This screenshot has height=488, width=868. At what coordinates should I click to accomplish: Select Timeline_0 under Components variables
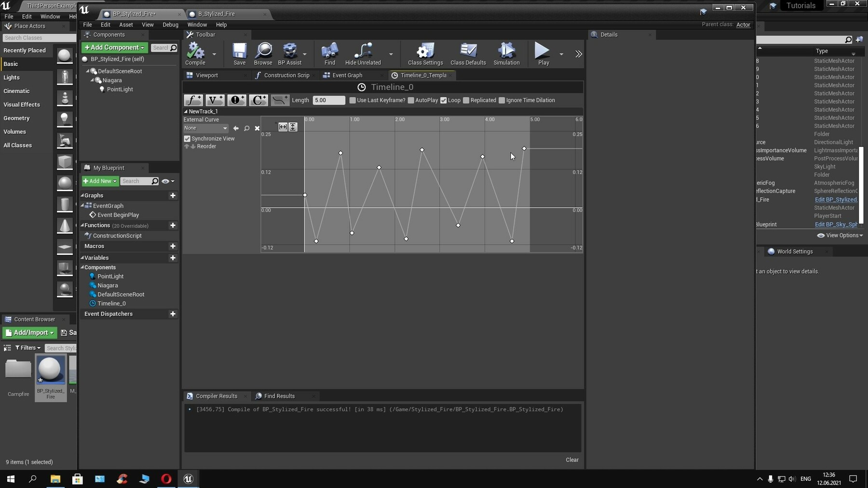[111, 303]
